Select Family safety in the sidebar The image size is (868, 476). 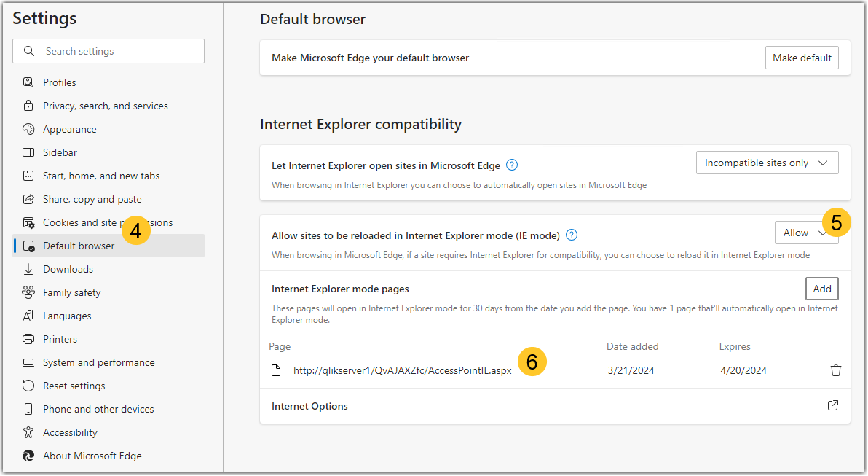point(71,292)
